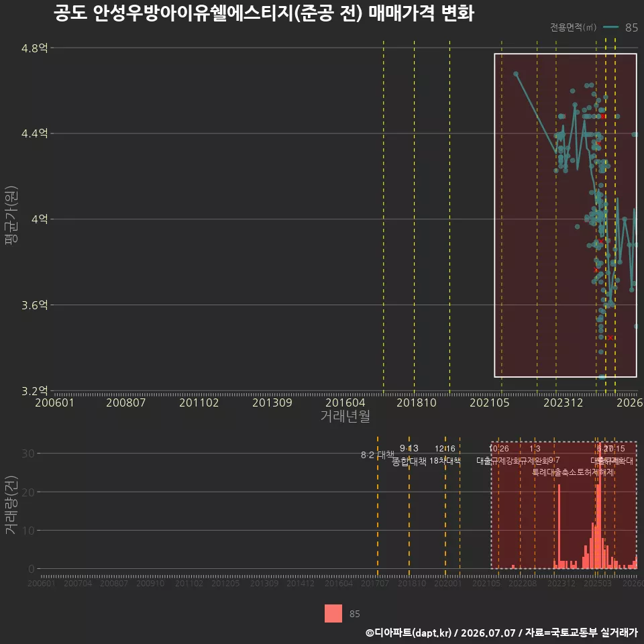Click the 9·13 policy marker label
644x644 pixels.
[409, 448]
